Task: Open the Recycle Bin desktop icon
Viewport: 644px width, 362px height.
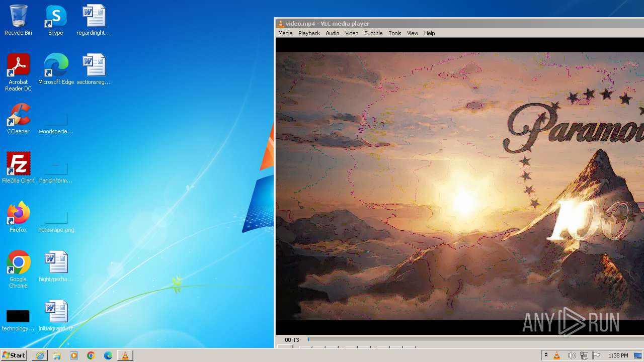Action: (18, 20)
